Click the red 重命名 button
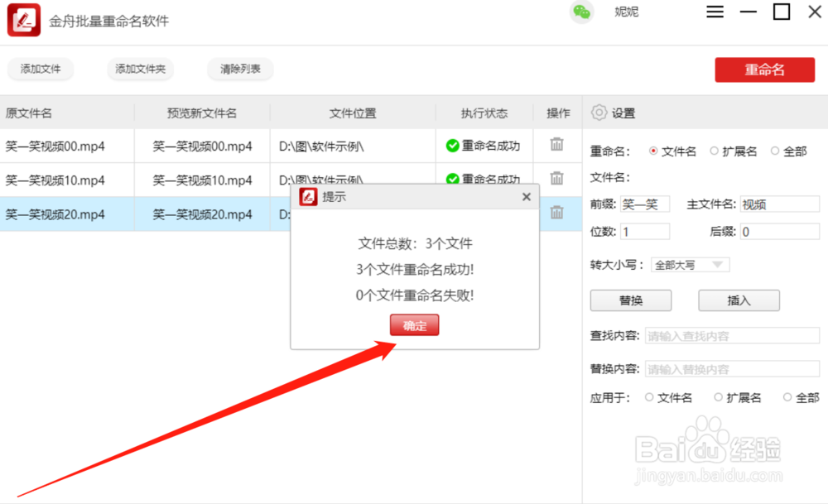 coord(764,70)
